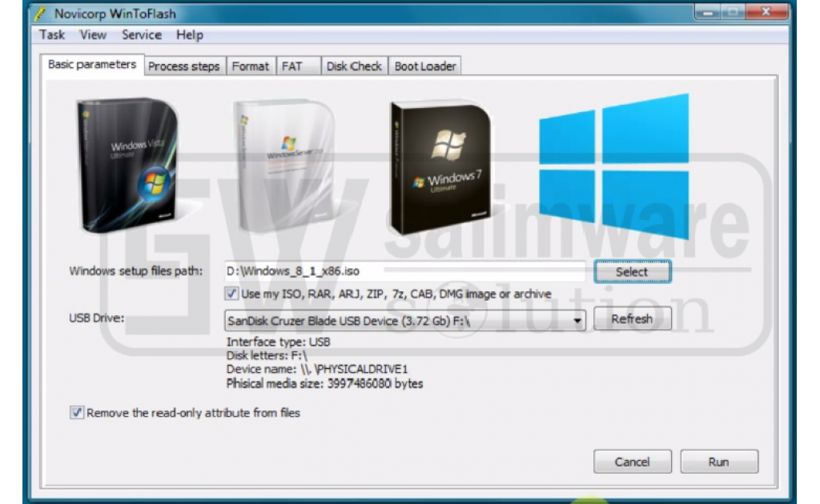Click Select to browse for setup files
The height and width of the screenshot is (504, 820).
(632, 272)
